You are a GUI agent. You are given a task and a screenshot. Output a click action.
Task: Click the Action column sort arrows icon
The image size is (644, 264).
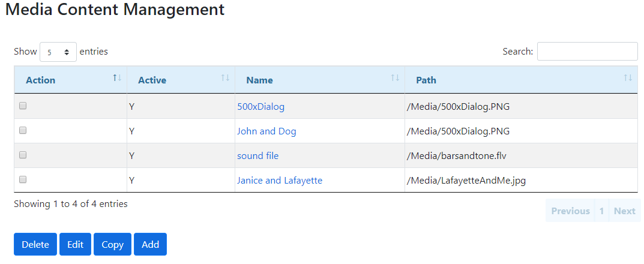tap(117, 79)
